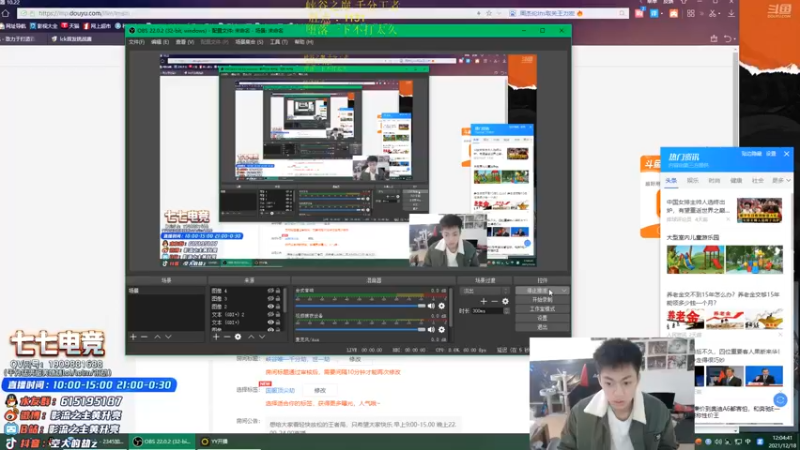The image size is (800, 450).
Task: Open the 帮助(H) menu in OBS
Action: 304,42
